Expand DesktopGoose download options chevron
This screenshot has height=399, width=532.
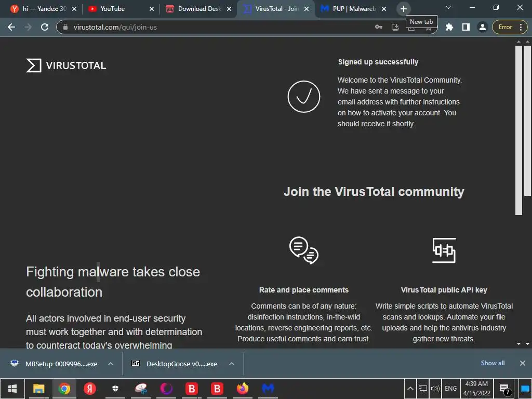[232, 364]
